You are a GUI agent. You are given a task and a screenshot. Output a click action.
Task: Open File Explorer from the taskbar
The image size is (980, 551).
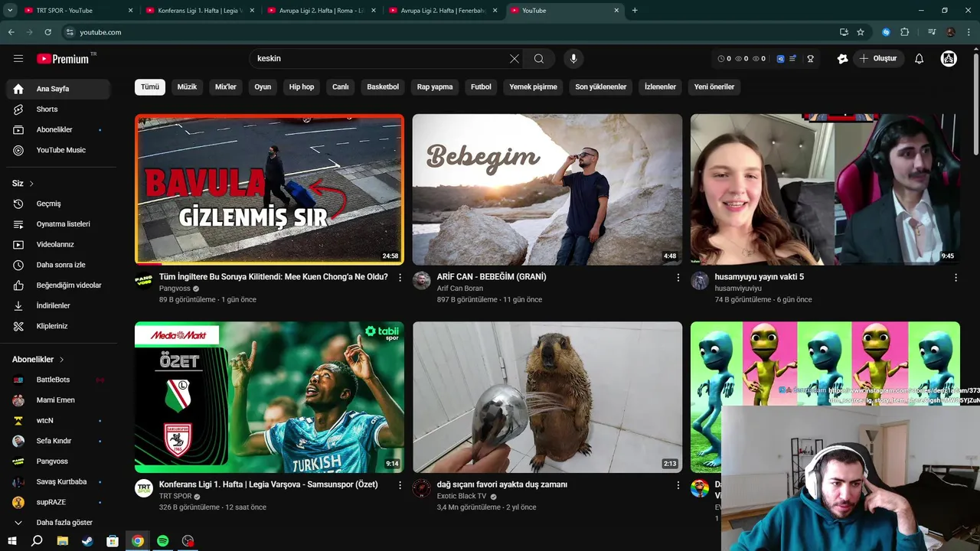point(63,541)
